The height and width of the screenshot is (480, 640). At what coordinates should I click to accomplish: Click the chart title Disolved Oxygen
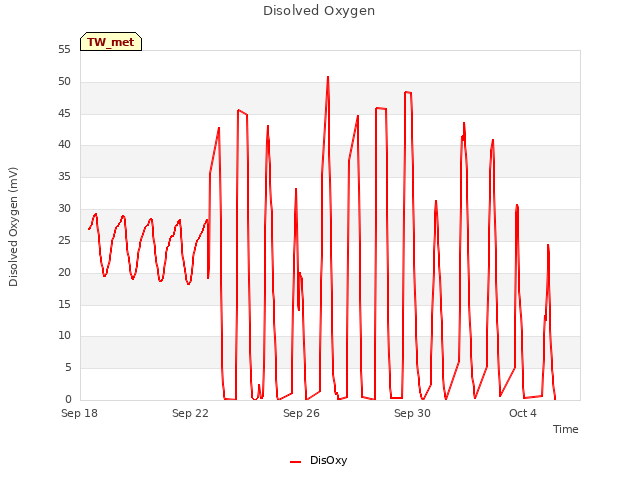tap(319, 11)
